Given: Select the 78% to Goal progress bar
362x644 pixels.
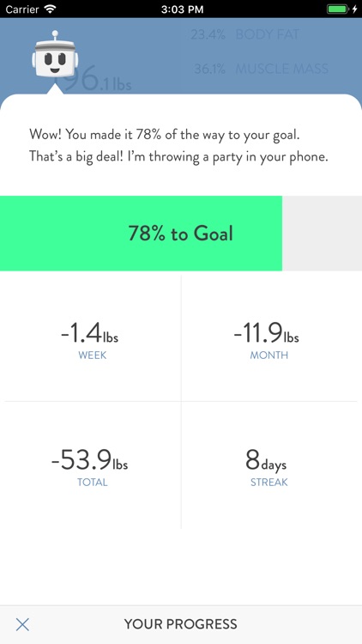Looking at the screenshot, I should pyautogui.click(x=181, y=234).
